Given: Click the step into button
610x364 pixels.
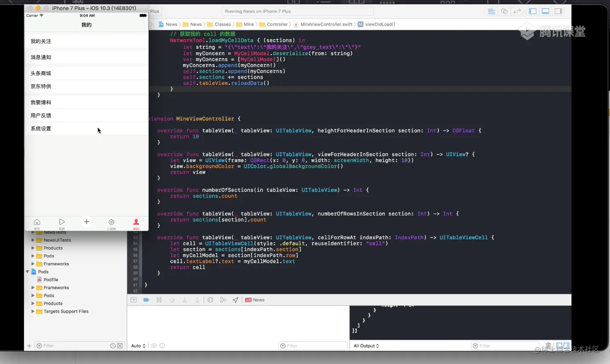Looking at the screenshot, I should point(185,300).
